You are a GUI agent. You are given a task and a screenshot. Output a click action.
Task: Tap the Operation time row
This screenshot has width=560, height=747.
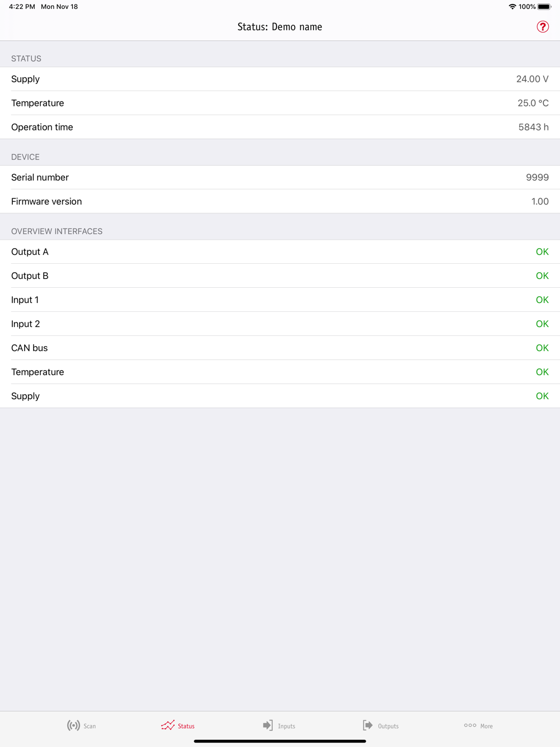(x=280, y=127)
